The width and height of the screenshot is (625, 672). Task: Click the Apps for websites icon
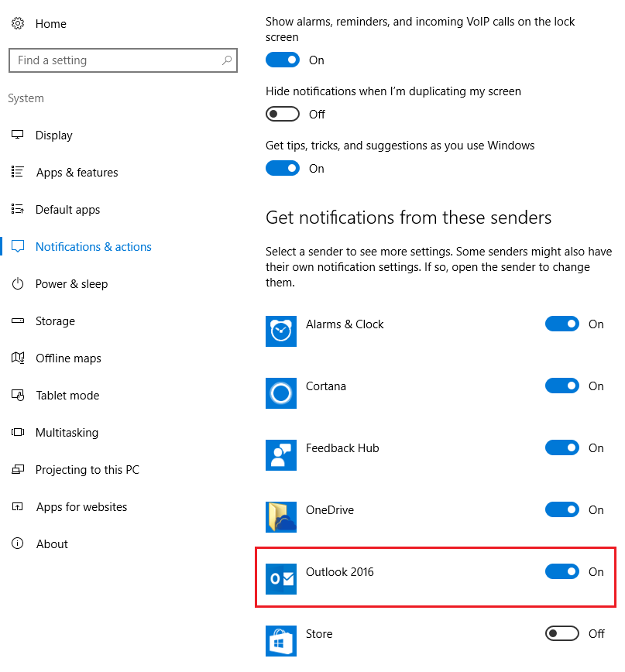[x=18, y=506]
